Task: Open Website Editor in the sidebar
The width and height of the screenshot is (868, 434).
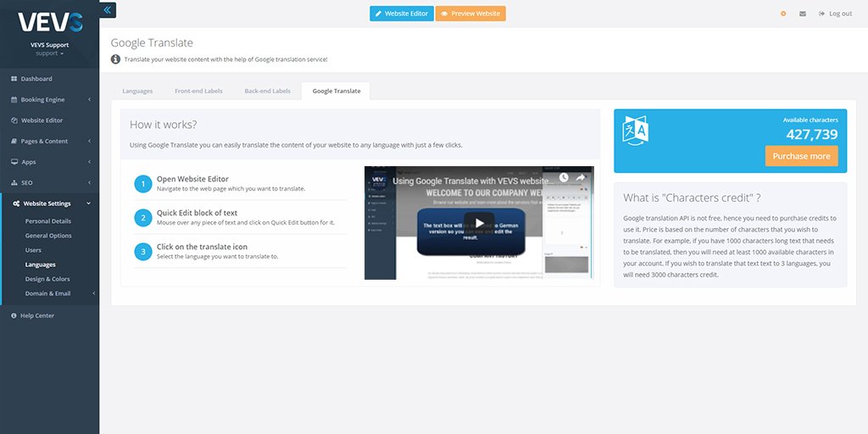Action: pos(50,120)
